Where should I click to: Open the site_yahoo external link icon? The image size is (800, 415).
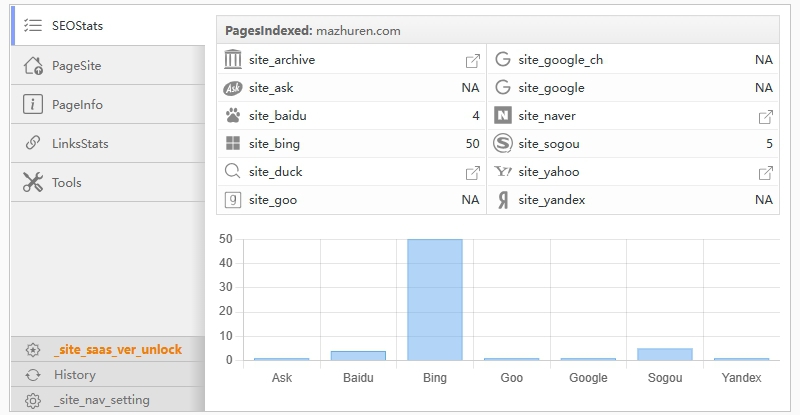coord(765,173)
